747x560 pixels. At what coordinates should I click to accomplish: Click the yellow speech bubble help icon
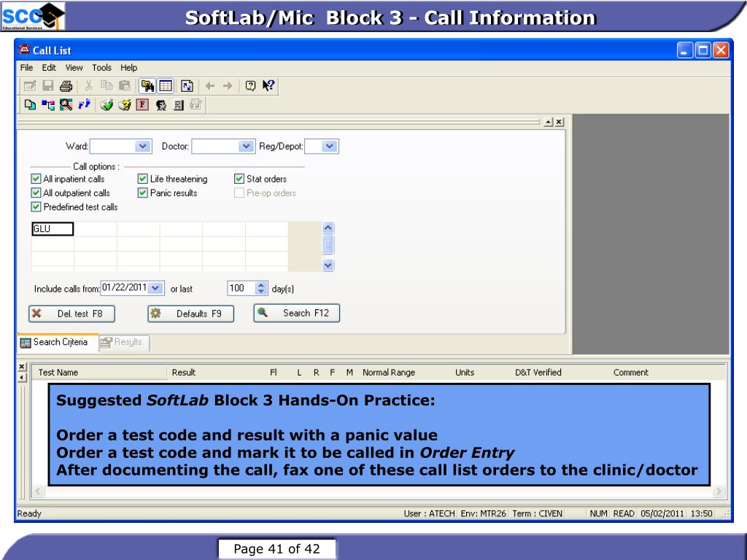tap(250, 86)
